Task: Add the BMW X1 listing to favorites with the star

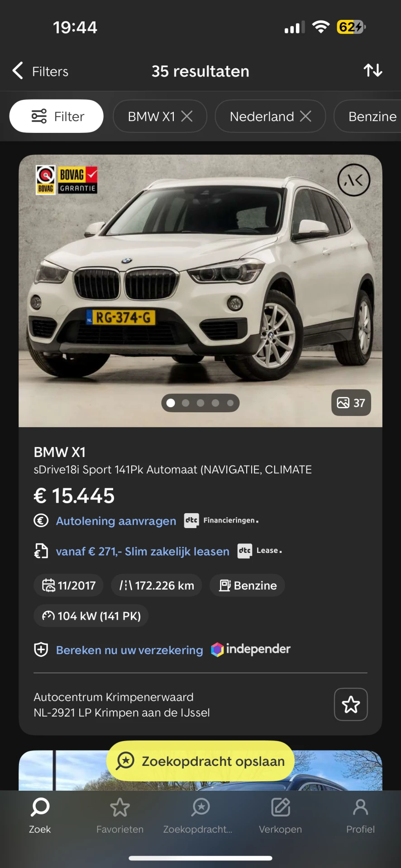Action: click(x=351, y=704)
